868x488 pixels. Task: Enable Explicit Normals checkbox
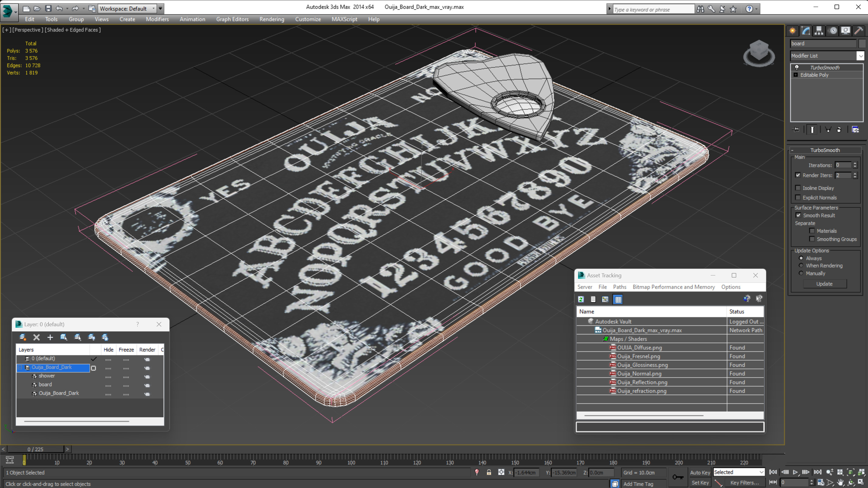(798, 197)
